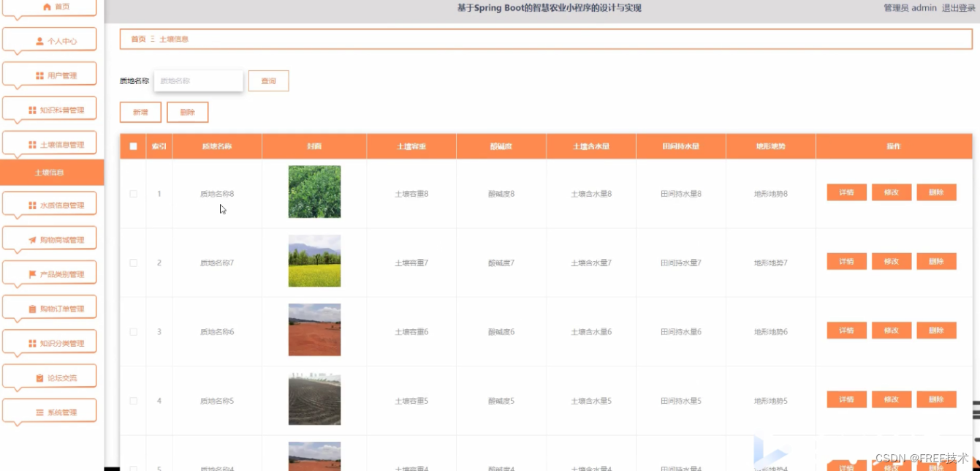Click cell 质地名称8
Image resolution: width=980 pixels, height=471 pixels.
(x=217, y=194)
